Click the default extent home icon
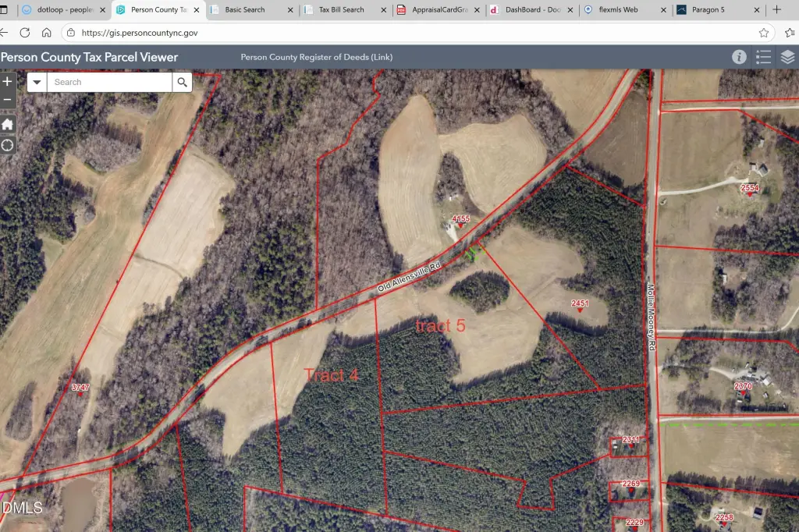The height and width of the screenshot is (532, 799). click(x=8, y=125)
